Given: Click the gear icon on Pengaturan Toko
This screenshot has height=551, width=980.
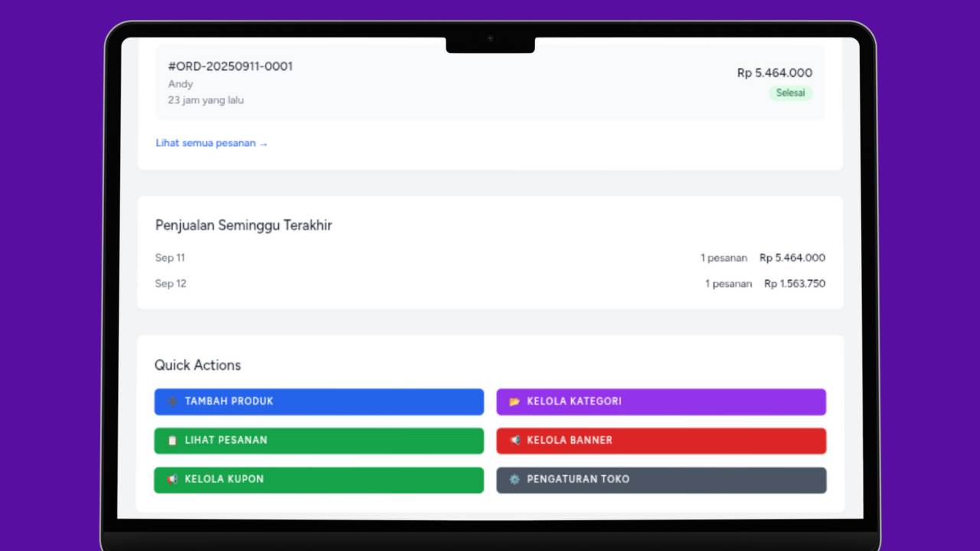Looking at the screenshot, I should (515, 480).
